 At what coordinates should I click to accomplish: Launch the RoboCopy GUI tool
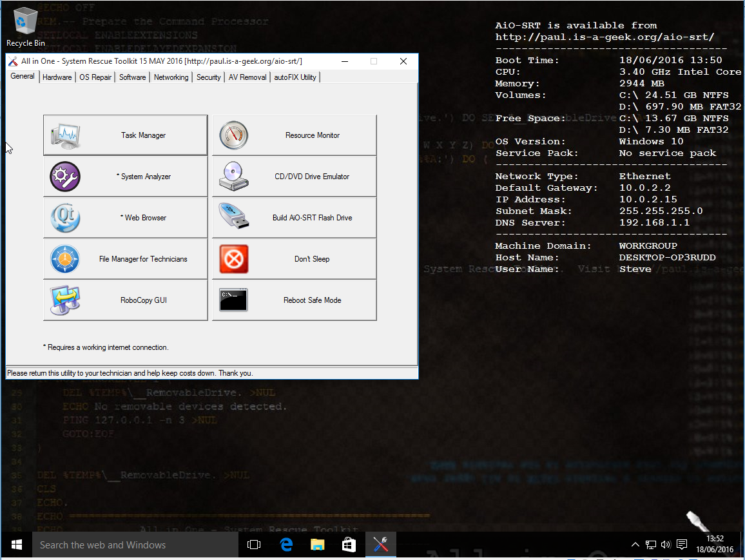(x=64, y=300)
